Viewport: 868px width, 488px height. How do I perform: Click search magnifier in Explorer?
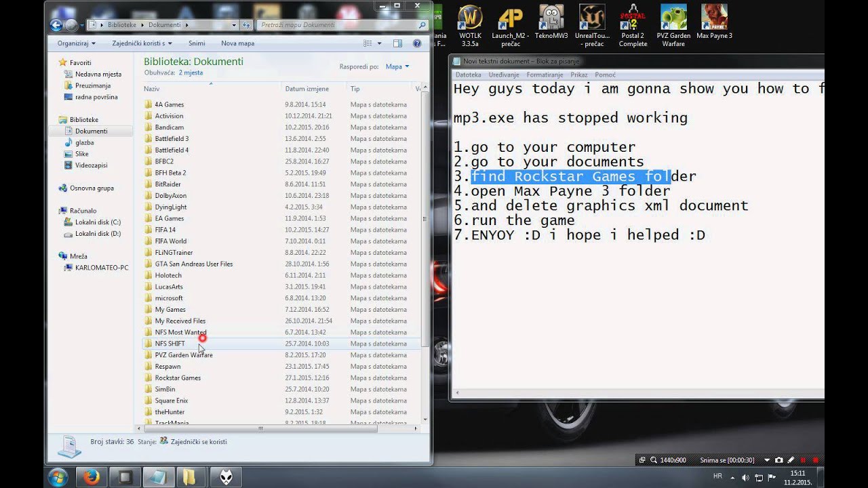click(x=422, y=25)
